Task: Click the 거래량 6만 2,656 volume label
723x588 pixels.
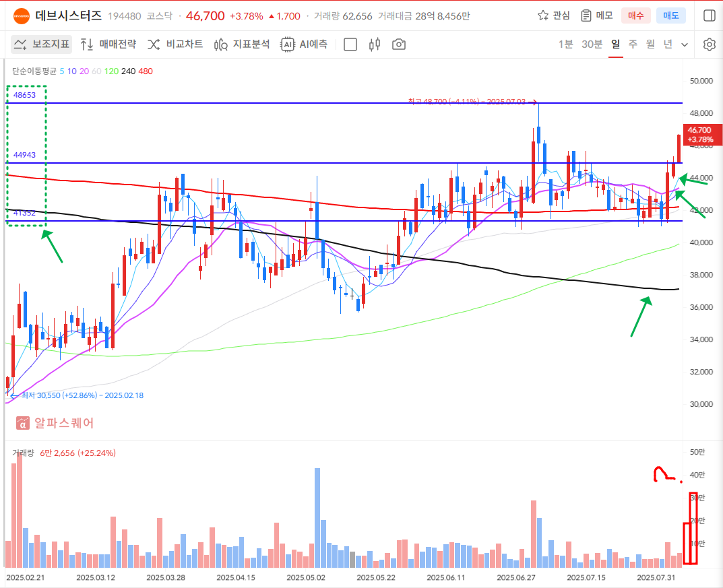Action: [63, 453]
